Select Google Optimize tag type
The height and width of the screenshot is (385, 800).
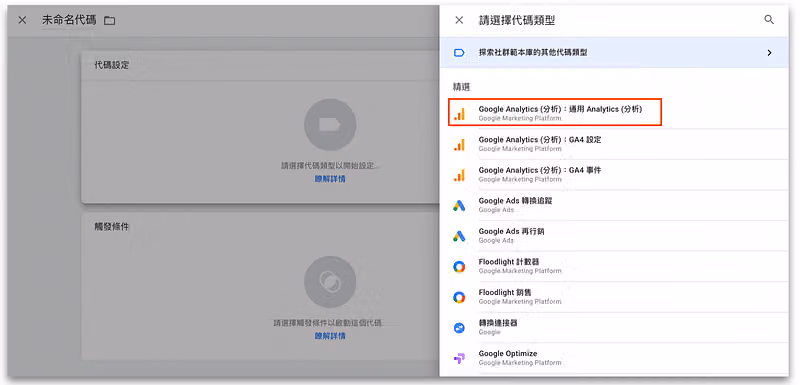[x=614, y=358]
